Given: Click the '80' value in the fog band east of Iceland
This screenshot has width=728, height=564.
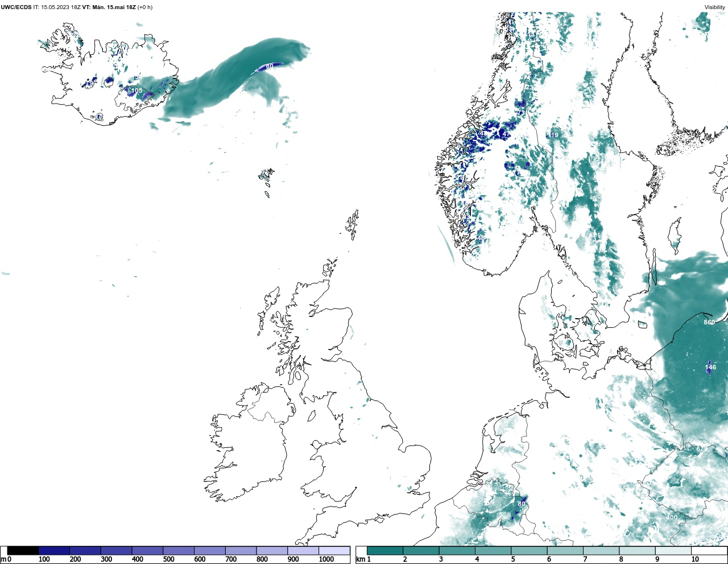Looking at the screenshot, I should click(x=270, y=66).
